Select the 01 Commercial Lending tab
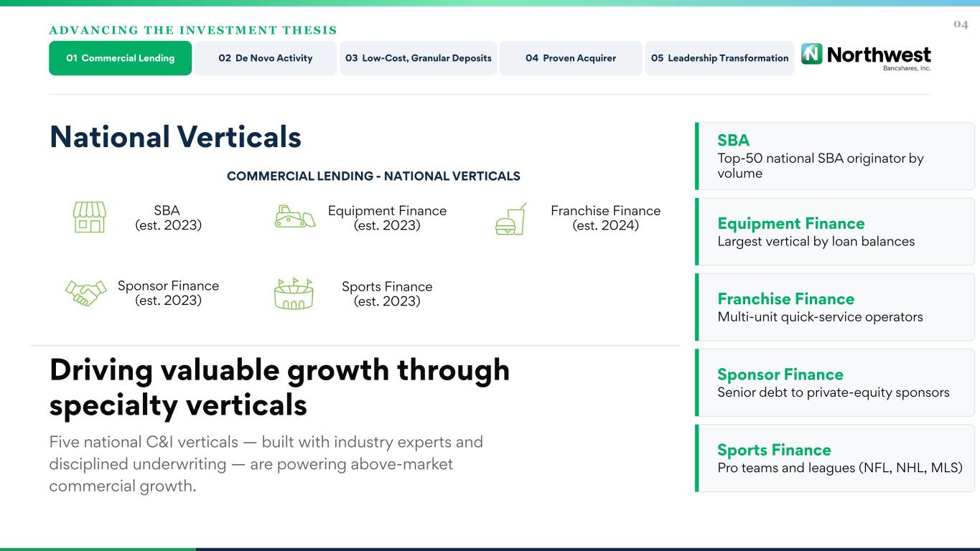980x551 pixels. tap(121, 58)
